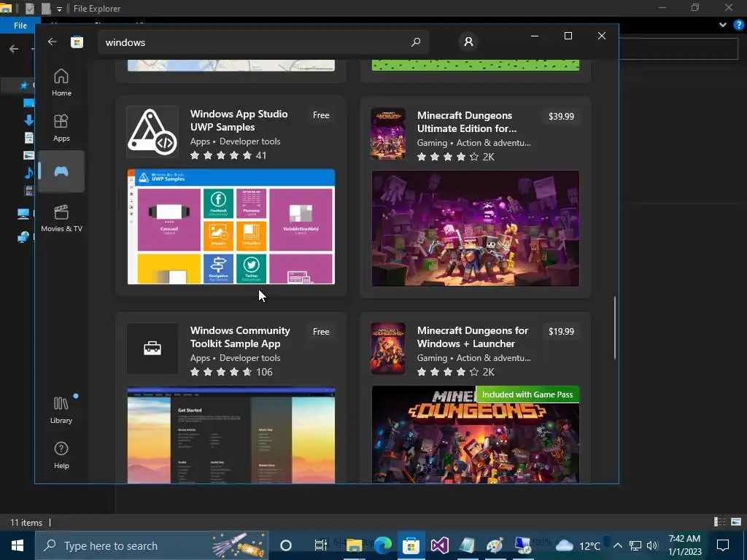Open Task View on taskbar
This screenshot has height=560, width=747.
click(321, 545)
